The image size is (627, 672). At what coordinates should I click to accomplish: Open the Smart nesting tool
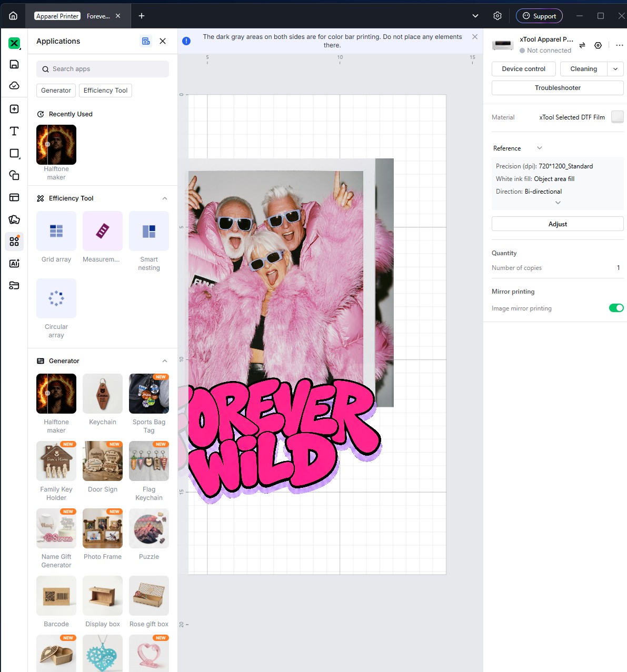coord(149,231)
